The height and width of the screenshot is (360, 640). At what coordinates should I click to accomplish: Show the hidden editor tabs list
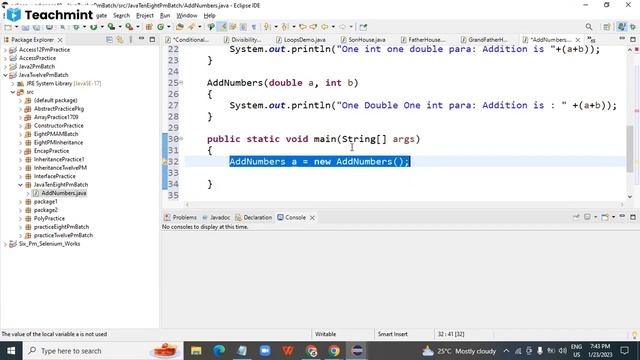[591, 40]
